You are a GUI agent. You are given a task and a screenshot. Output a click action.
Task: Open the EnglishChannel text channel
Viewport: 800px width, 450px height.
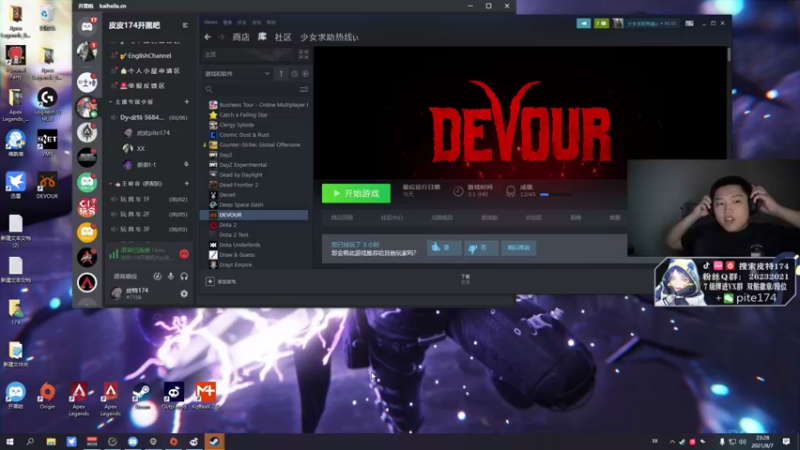click(x=148, y=56)
